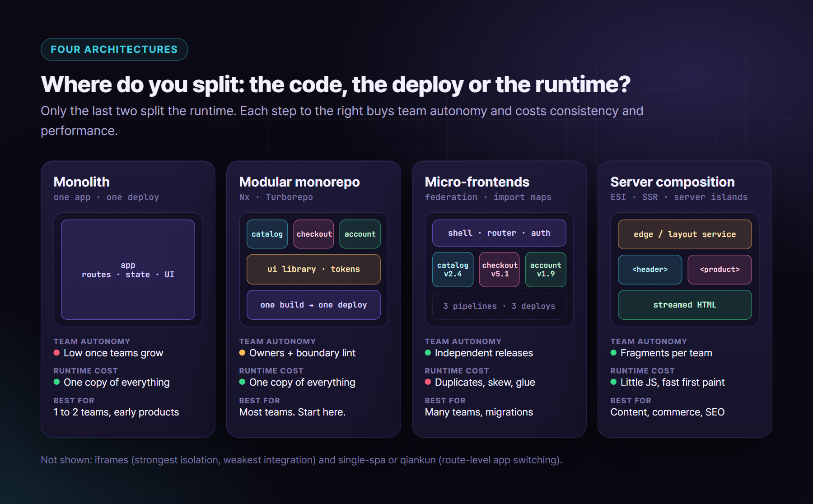This screenshot has width=813, height=504.
Task: Click red dot beside 'Duplicates, skew, glue'
Action: [428, 382]
